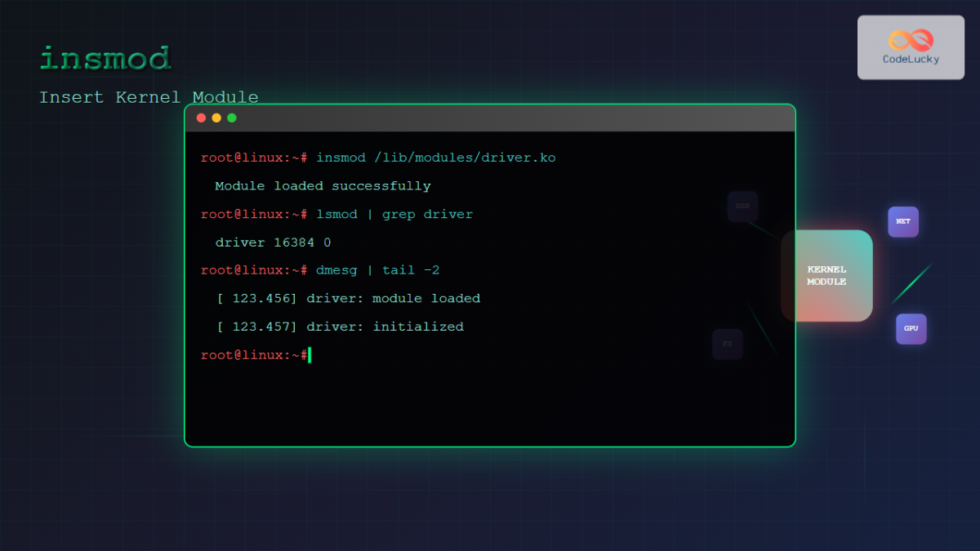Click the green terminal cursor block

(x=310, y=355)
